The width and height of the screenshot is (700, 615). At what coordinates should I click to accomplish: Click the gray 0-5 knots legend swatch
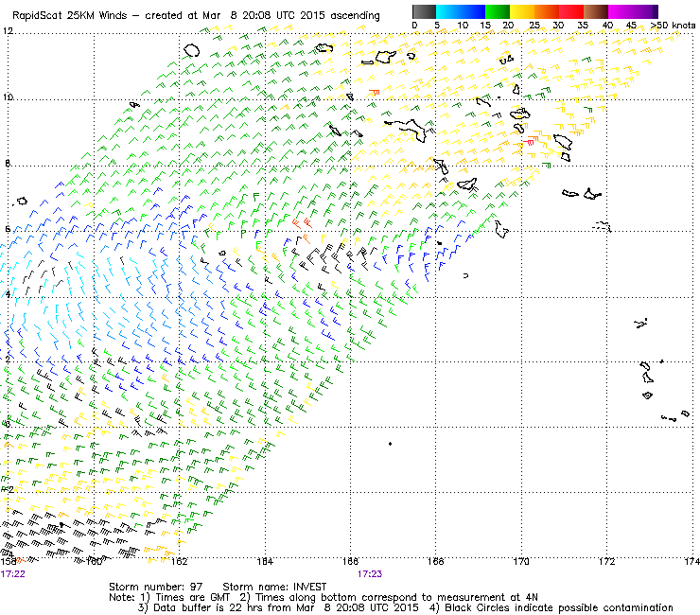pyautogui.click(x=424, y=11)
